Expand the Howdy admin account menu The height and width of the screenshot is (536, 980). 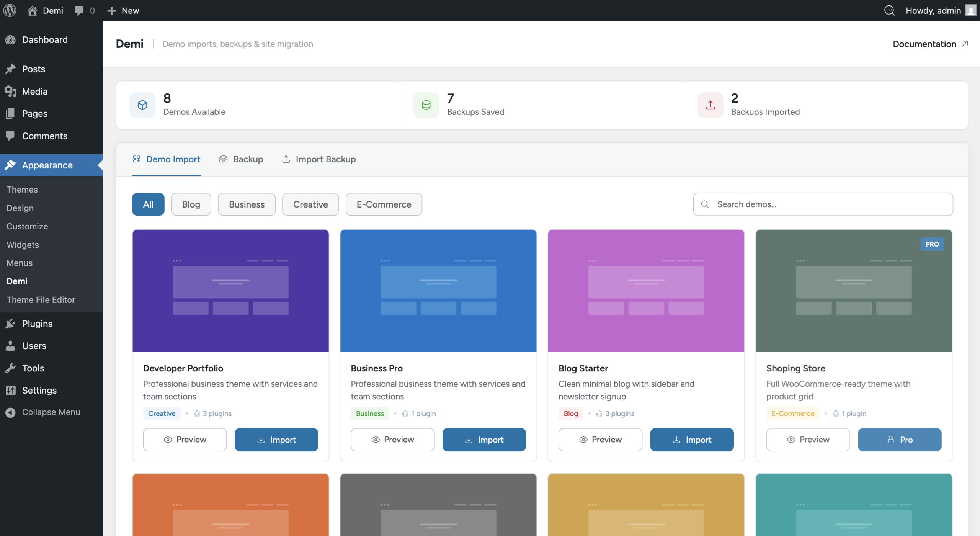(x=940, y=10)
